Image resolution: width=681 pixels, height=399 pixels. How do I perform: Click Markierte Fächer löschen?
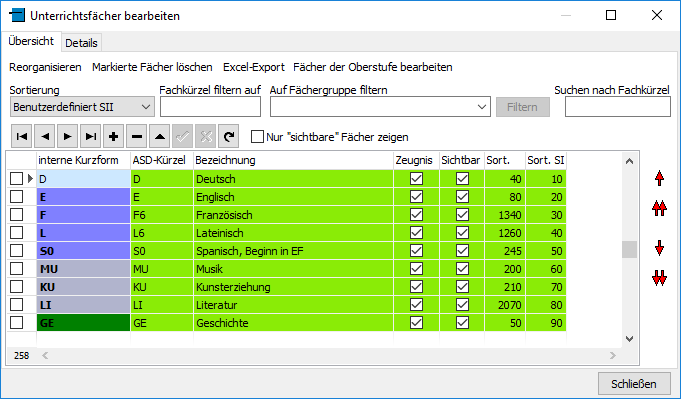pos(152,67)
